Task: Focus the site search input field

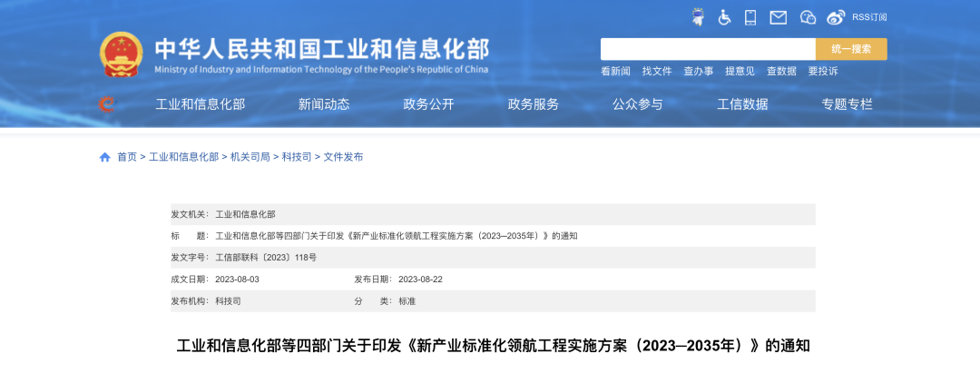Action: (x=708, y=49)
